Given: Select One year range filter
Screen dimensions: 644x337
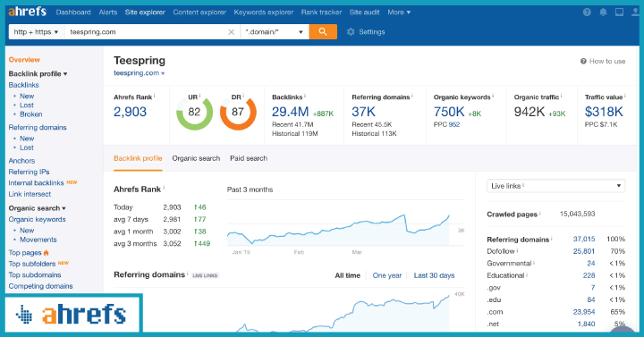Looking at the screenshot, I should pyautogui.click(x=387, y=275).
